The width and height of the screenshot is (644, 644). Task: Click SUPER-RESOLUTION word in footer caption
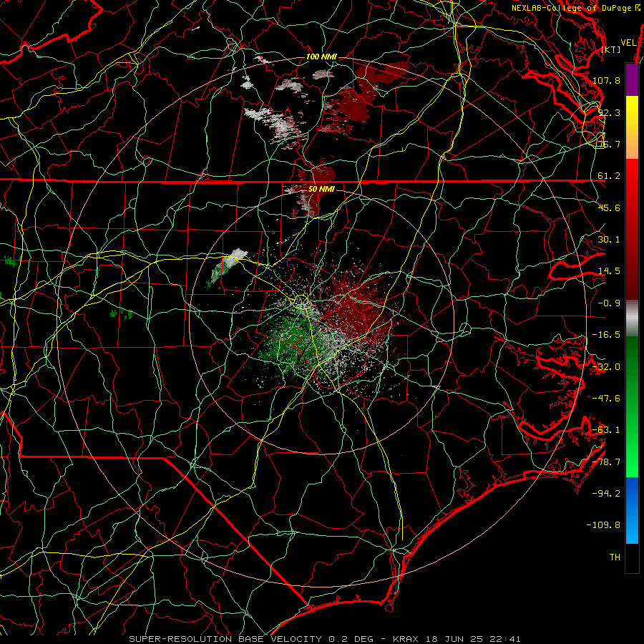(x=180, y=639)
